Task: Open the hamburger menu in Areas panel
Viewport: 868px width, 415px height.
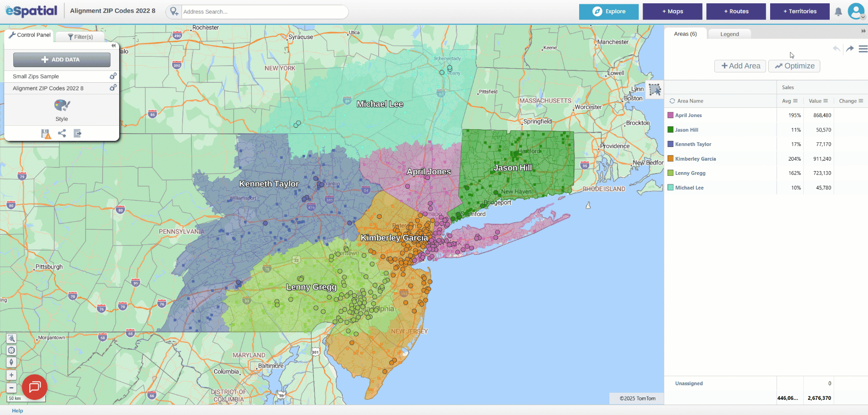Action: [x=863, y=49]
